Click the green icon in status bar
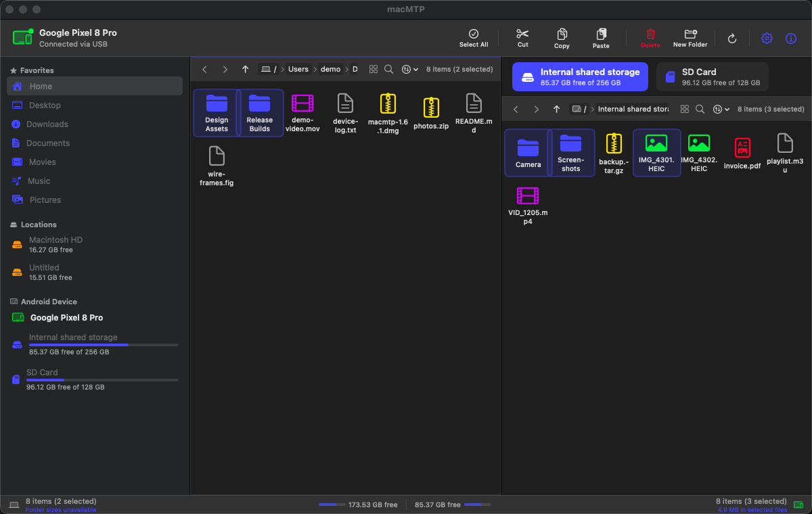Screen dimensions: 812x514 pos(799,505)
